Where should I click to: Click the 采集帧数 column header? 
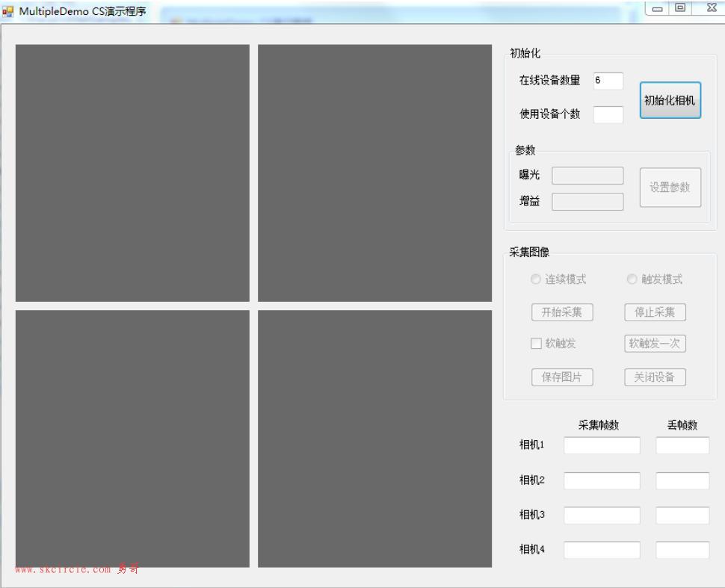(598, 425)
